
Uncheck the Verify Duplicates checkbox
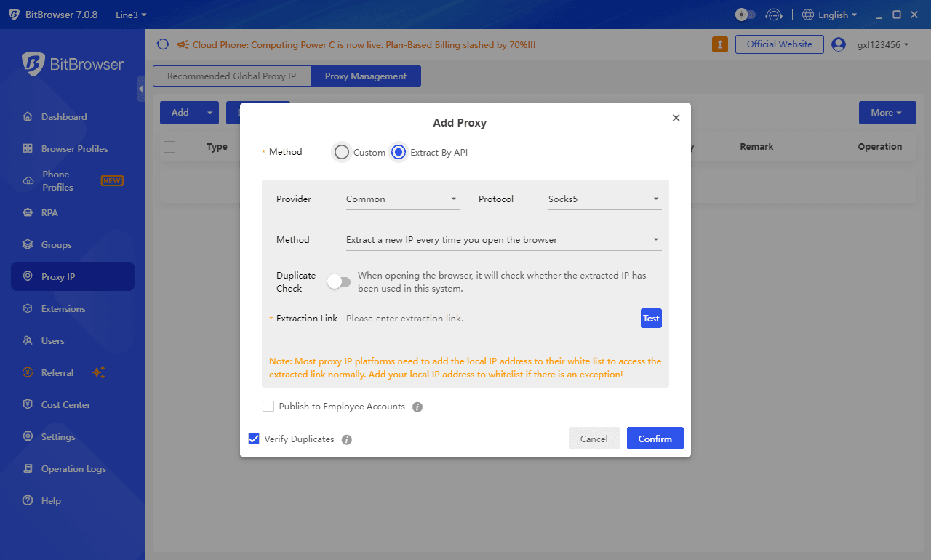[254, 439]
